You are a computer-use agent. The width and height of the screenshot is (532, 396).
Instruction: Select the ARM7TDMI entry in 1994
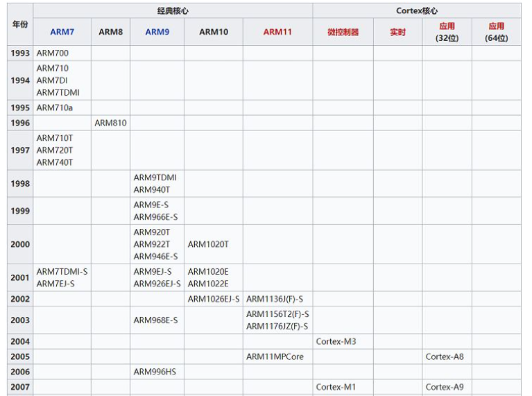58,93
